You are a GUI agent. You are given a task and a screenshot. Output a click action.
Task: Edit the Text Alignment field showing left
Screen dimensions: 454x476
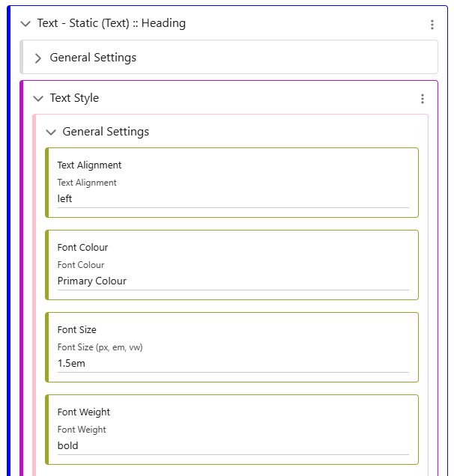click(x=233, y=199)
